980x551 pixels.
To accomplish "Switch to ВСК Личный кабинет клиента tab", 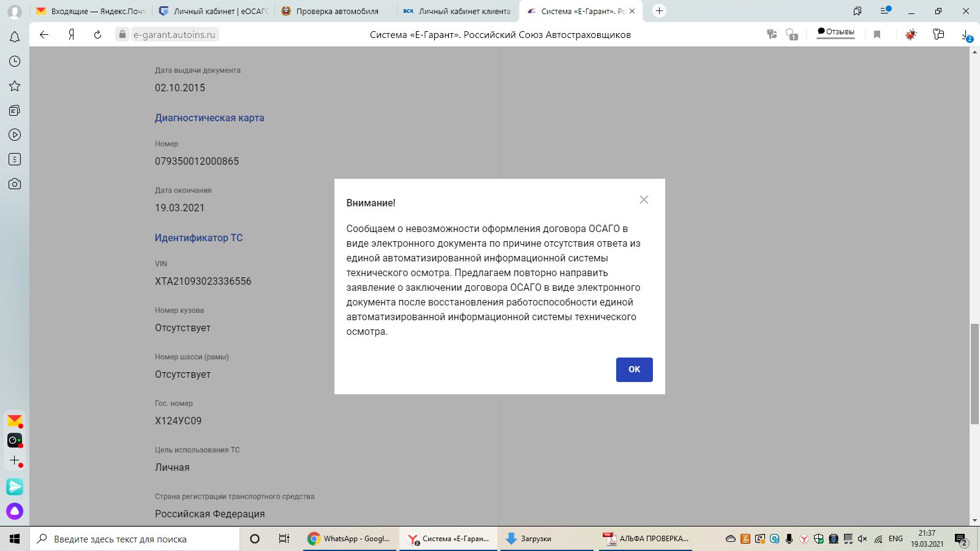I will click(x=458, y=11).
